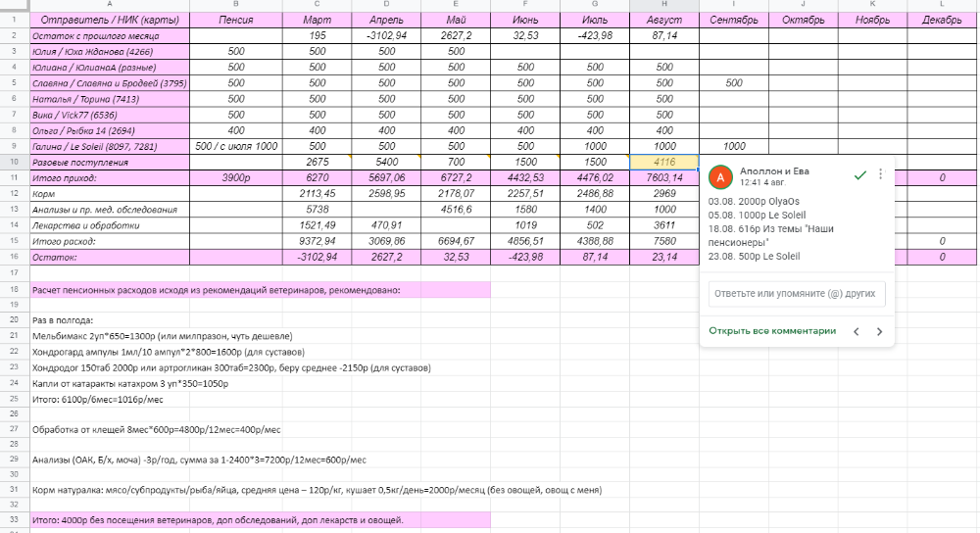This screenshot has height=533, width=980.
Task: Click the orange avatar of Аполлон и Ева
Action: (720, 176)
